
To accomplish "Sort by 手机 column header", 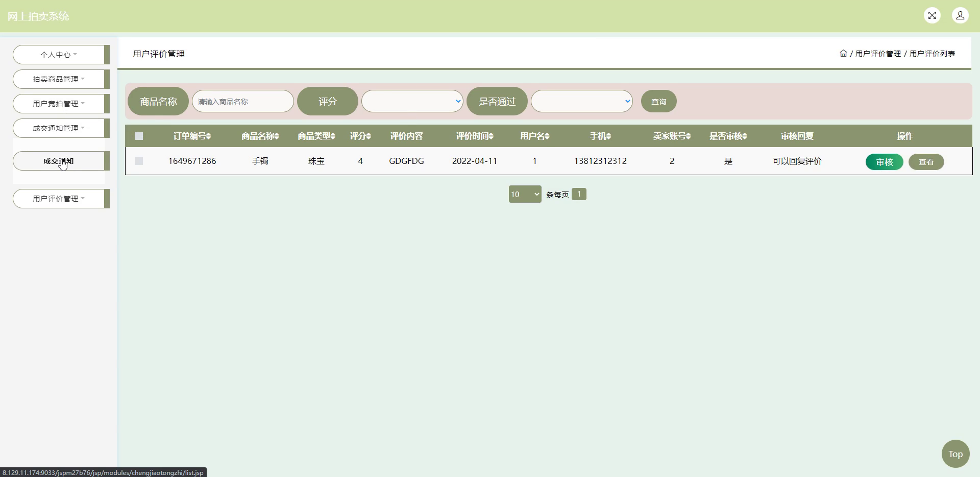I will tap(600, 136).
